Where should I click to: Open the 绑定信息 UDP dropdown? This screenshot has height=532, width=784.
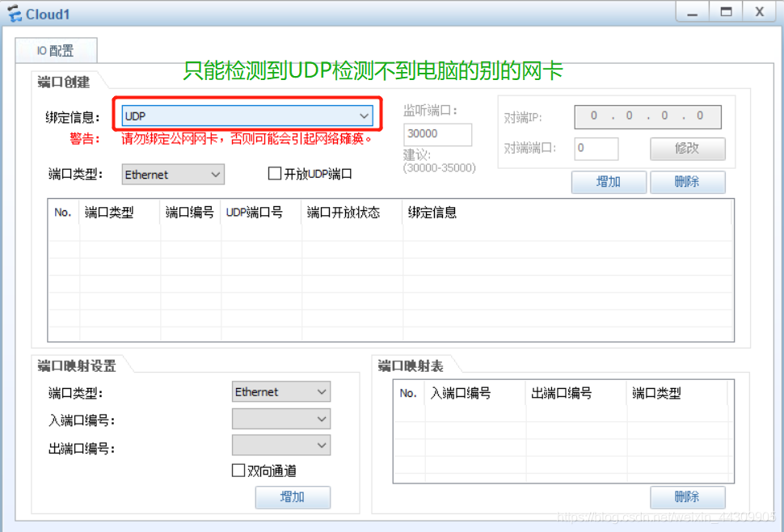pyautogui.click(x=247, y=116)
